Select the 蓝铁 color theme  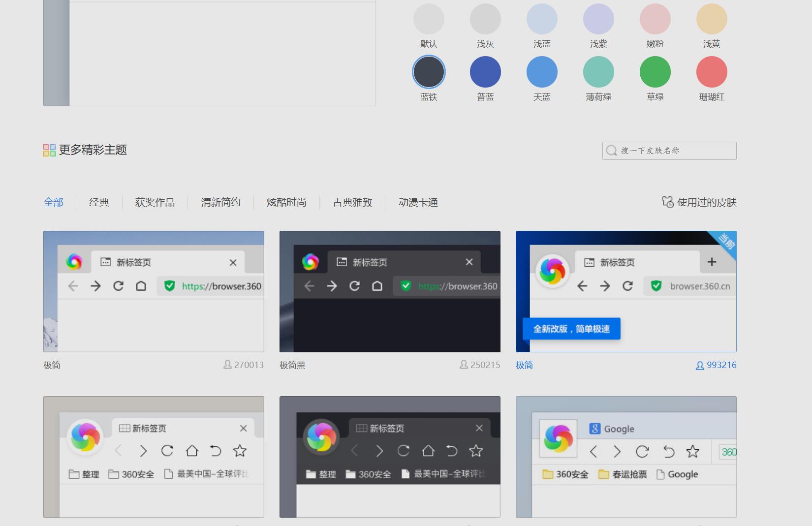pos(429,72)
